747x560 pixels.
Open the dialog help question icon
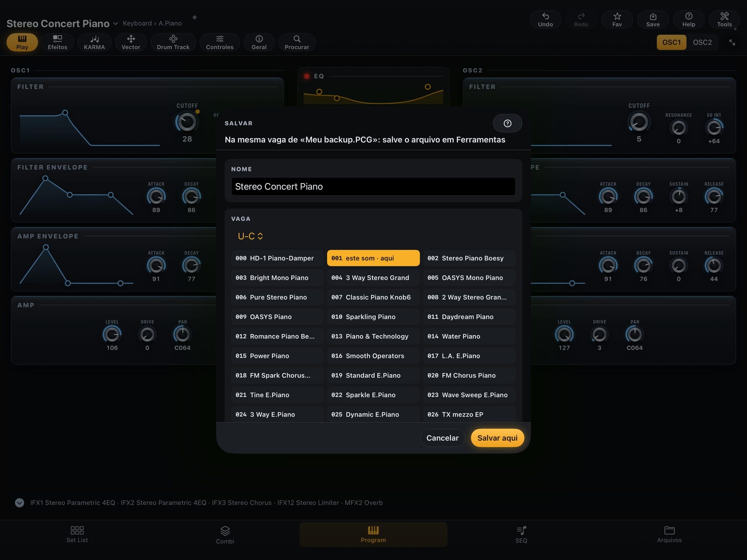[507, 123]
